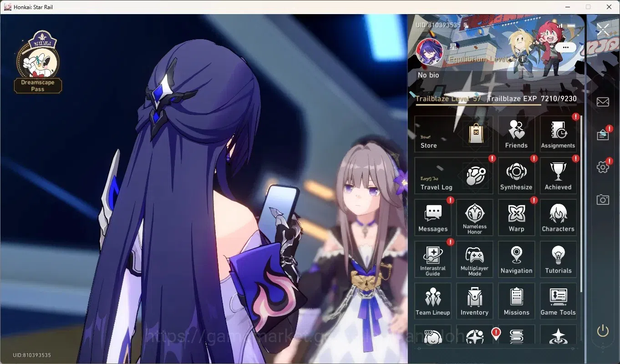Copy the UID with the copy icon

pyautogui.click(x=465, y=25)
